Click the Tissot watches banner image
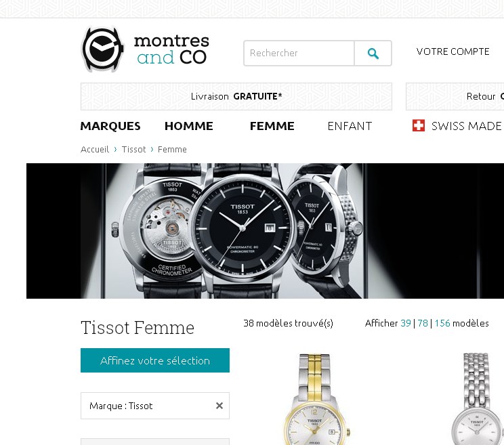 (x=265, y=231)
